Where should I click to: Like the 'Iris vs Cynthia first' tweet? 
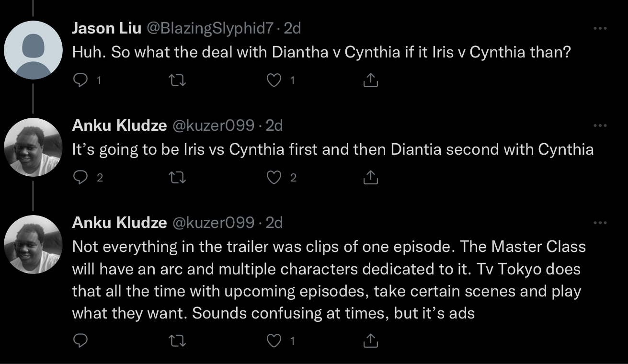tap(274, 178)
